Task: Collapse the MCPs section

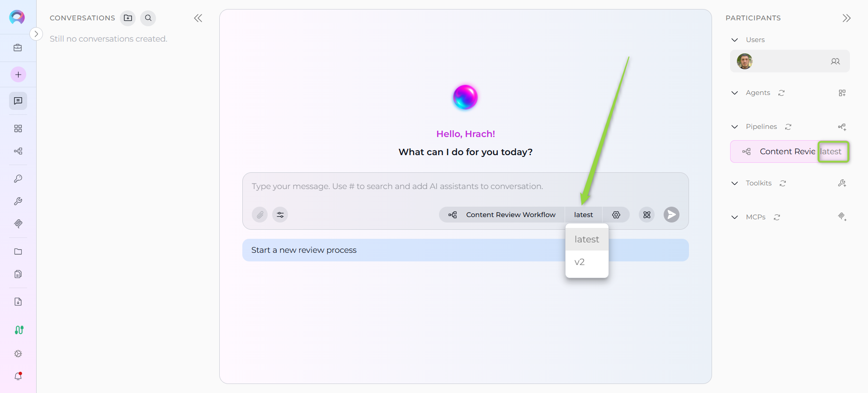Action: (735, 217)
